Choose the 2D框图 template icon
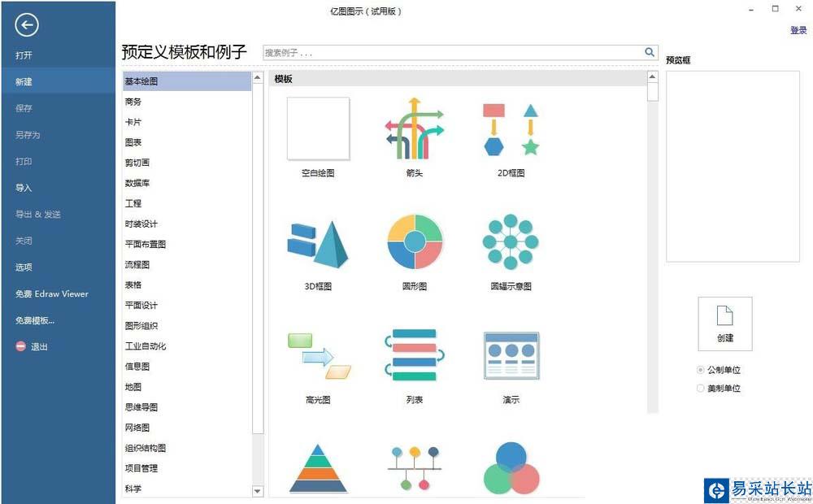The height and width of the screenshot is (504, 813). click(511, 129)
